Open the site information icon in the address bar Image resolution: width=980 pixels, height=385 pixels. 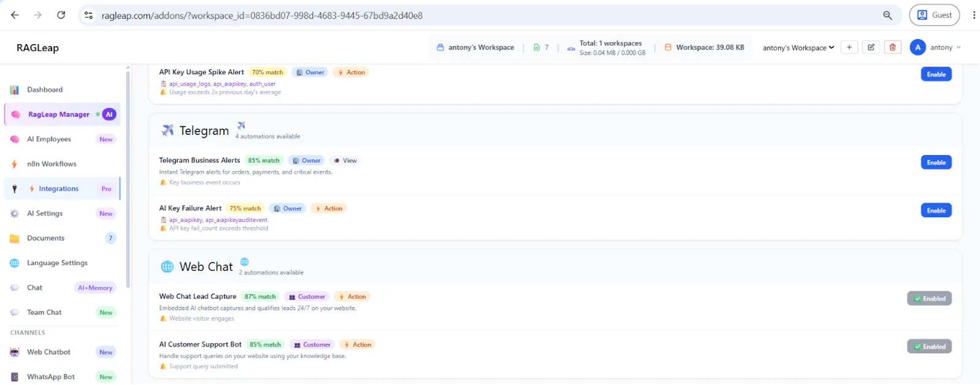click(x=89, y=15)
